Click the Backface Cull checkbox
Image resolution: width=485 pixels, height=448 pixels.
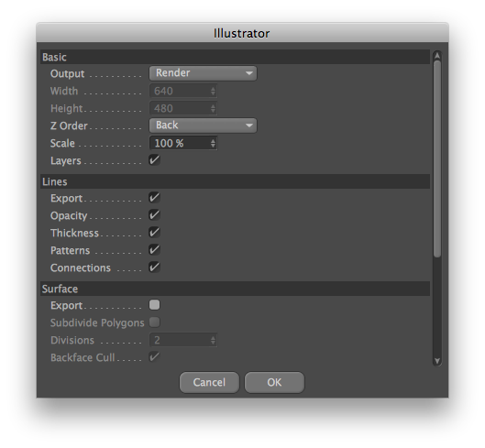coord(154,357)
